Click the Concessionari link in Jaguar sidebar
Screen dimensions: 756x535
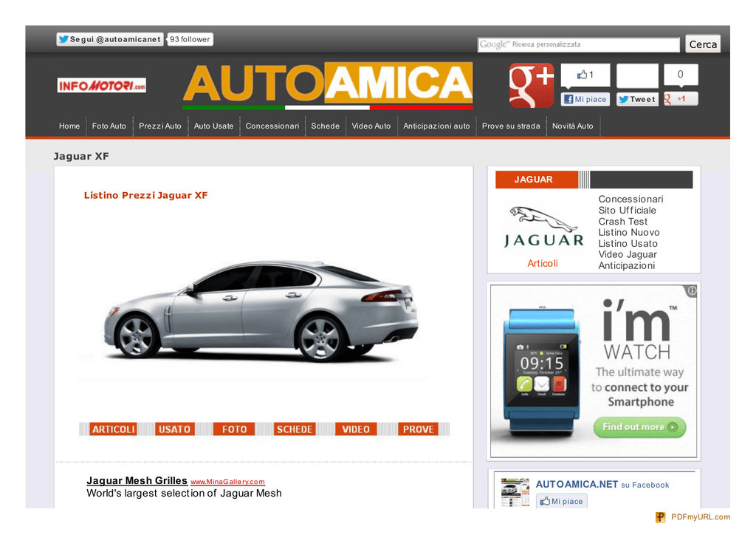point(630,200)
